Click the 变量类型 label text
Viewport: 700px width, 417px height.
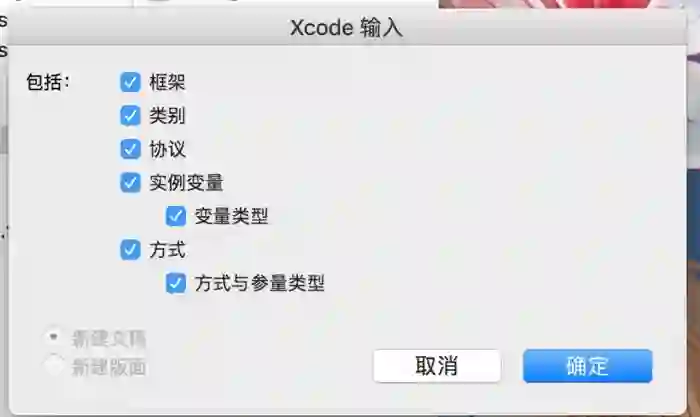(231, 216)
